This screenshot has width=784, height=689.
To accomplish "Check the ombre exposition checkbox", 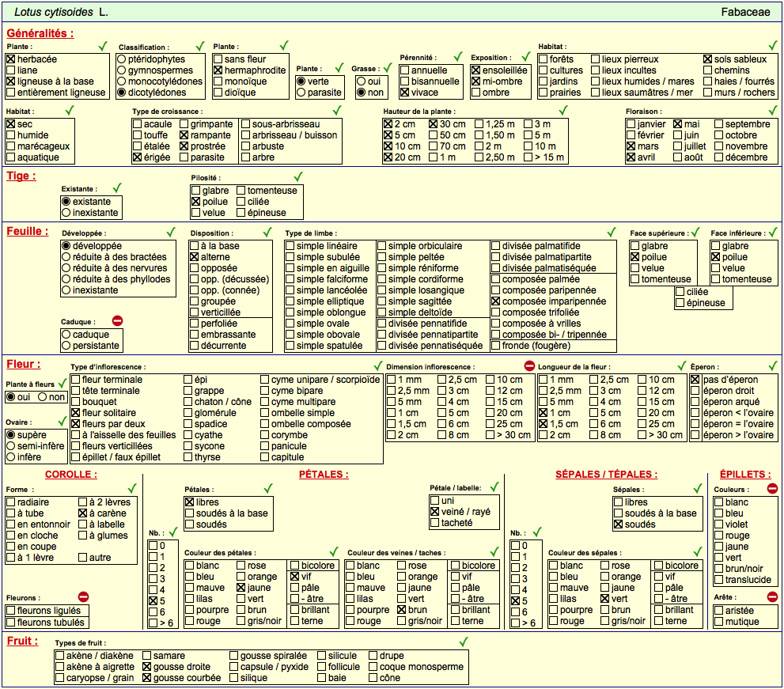I will [x=476, y=93].
